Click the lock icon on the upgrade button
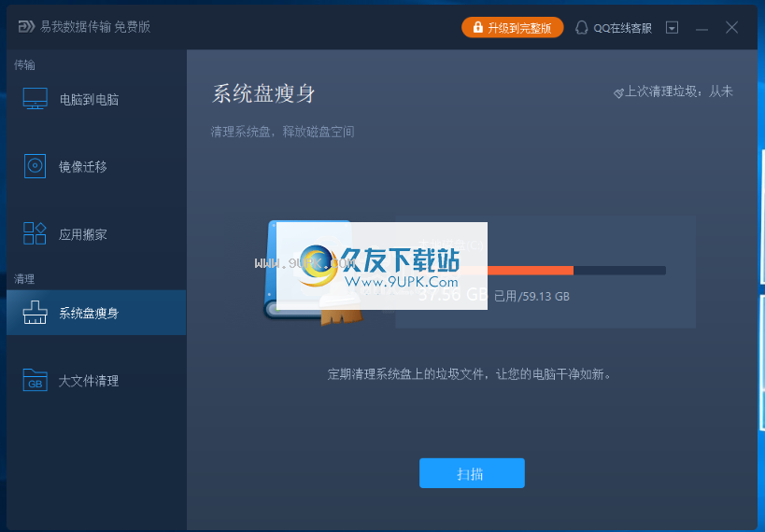 [477, 27]
